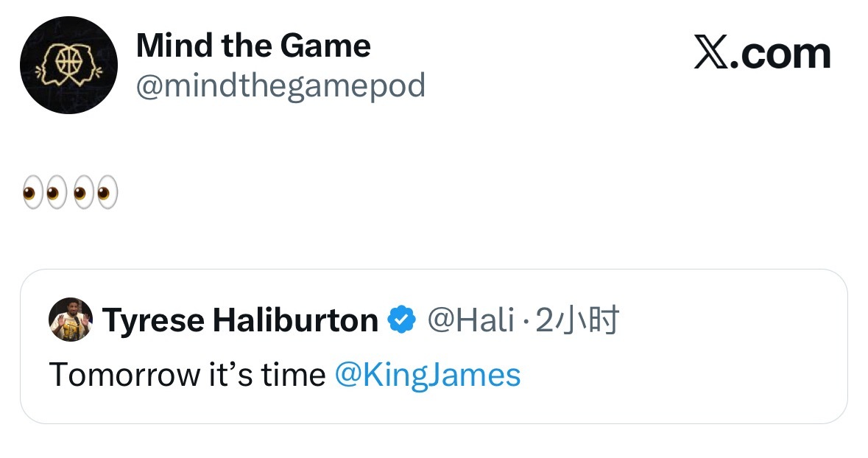Viewport: 868px width, 458px height.
Task: Click the X logo glyph in watermark
Action: 711,54
